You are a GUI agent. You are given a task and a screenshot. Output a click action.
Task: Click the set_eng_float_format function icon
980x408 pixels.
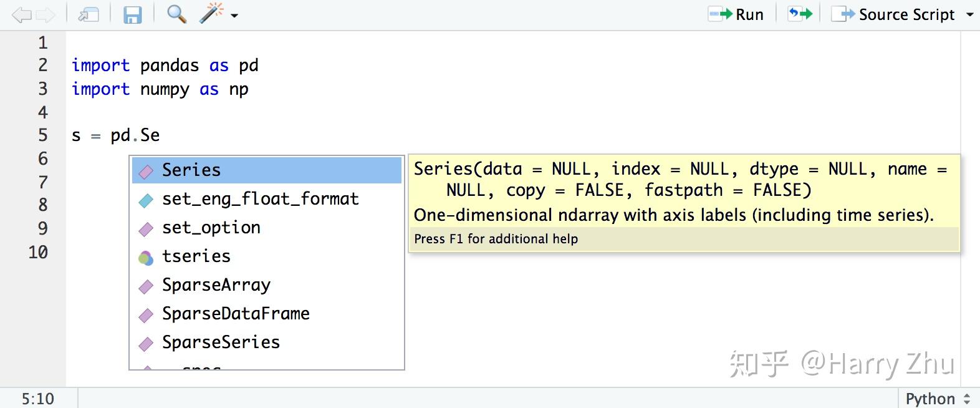(145, 200)
